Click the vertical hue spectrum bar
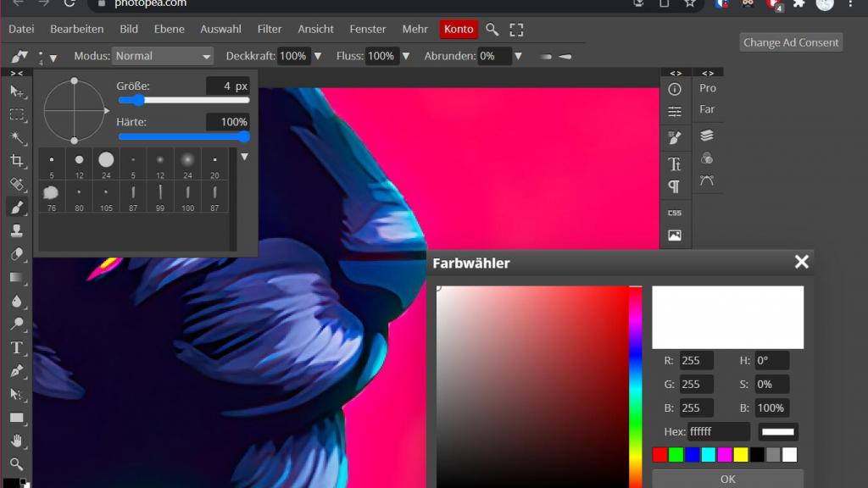Viewport: 868px width, 488px height. [636, 386]
